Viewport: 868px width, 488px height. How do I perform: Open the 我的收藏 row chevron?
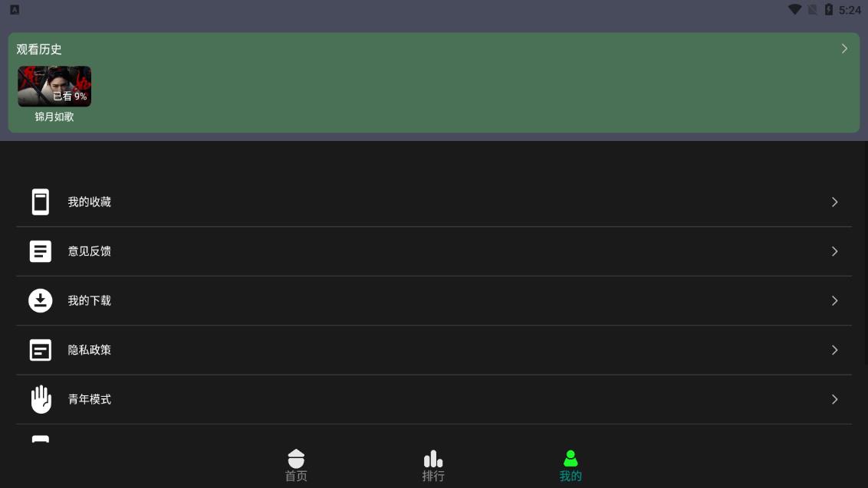pos(835,202)
